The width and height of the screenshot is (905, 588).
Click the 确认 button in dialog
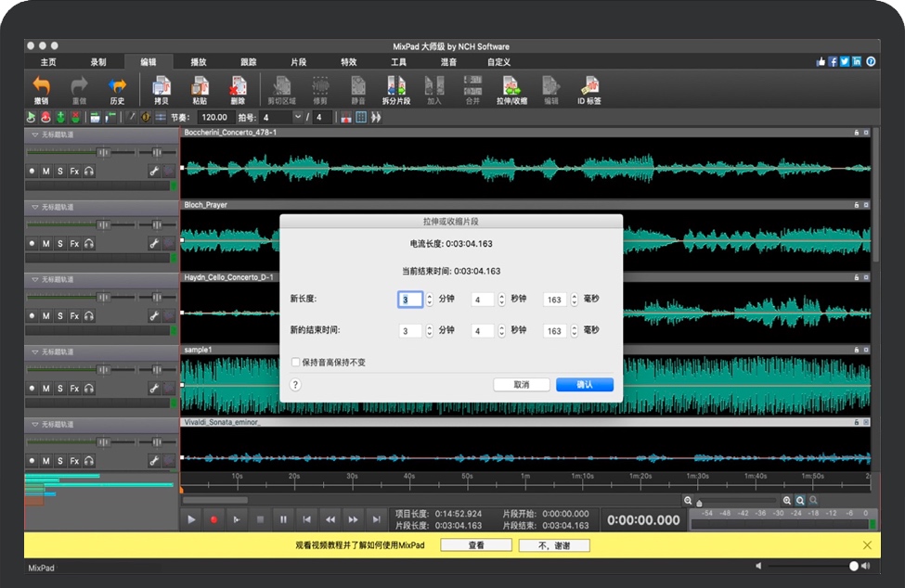(x=584, y=384)
